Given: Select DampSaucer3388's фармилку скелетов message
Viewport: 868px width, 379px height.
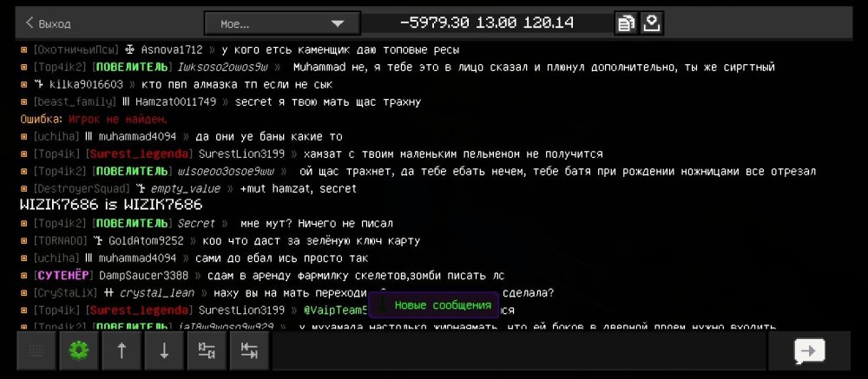Looking at the screenshot, I should (262, 275).
